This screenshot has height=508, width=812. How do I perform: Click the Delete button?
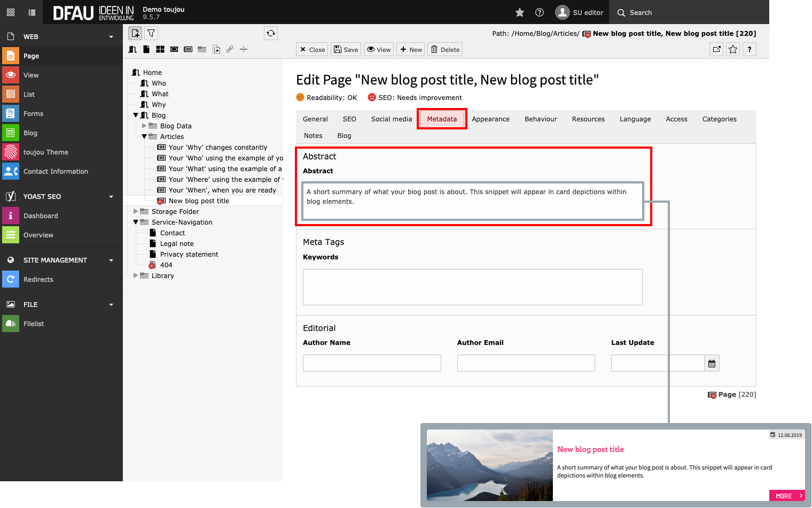(445, 50)
